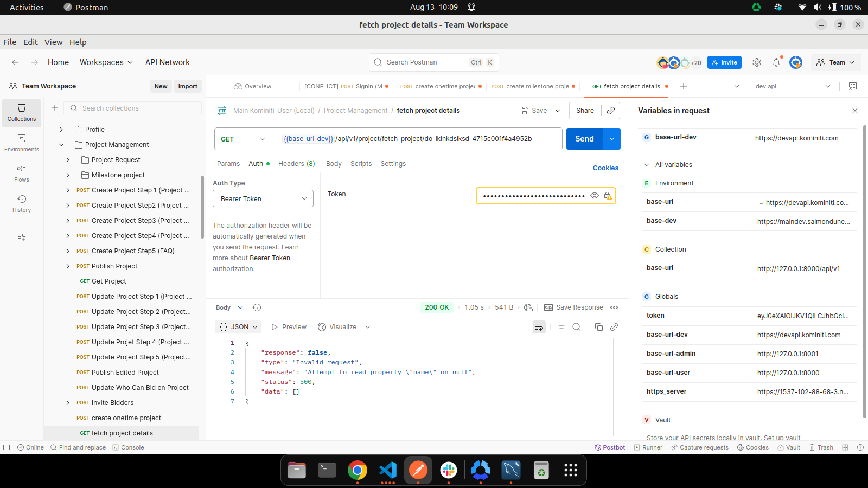Image resolution: width=868 pixels, height=488 pixels.
Task: Open the Bearer Token documentation link
Action: (x=270, y=258)
